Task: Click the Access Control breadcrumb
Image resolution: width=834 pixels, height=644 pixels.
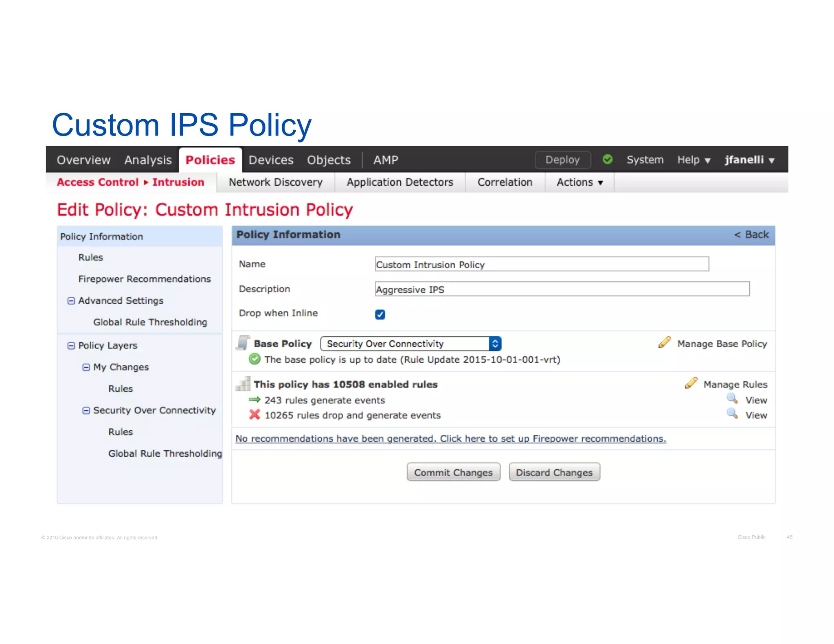Action: point(98,182)
